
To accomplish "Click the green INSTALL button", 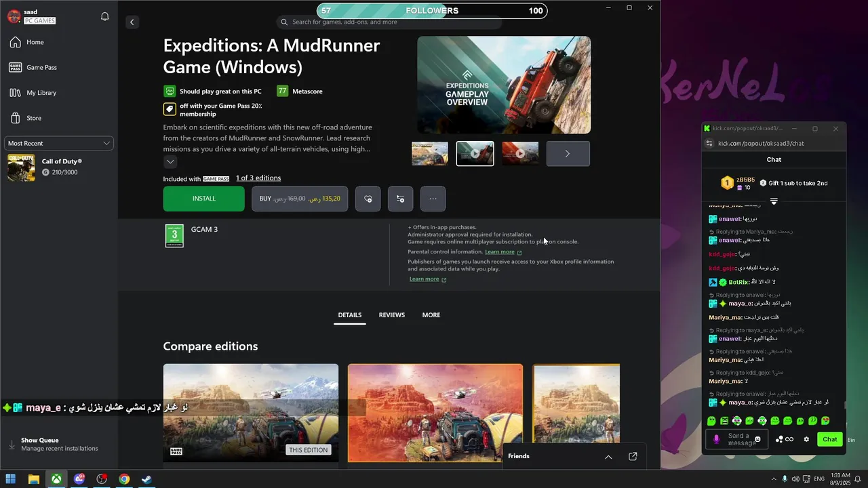I will pos(203,199).
